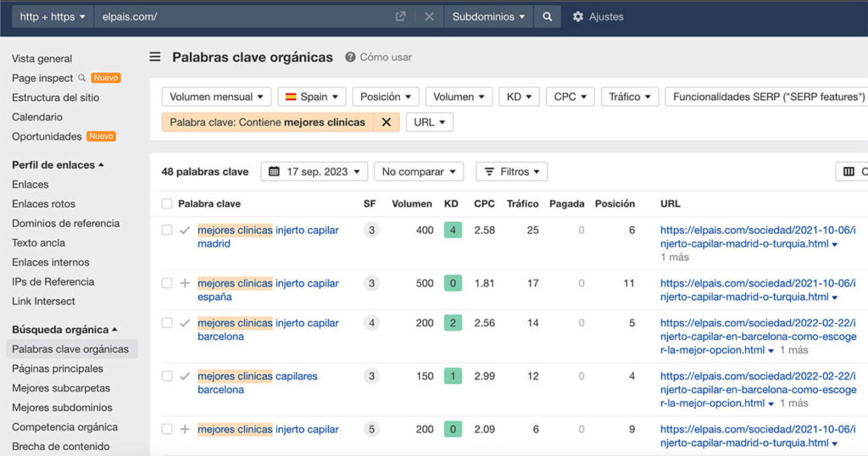This screenshot has height=456, width=868.
Task: Open Competencia orgánica
Action: point(64,426)
